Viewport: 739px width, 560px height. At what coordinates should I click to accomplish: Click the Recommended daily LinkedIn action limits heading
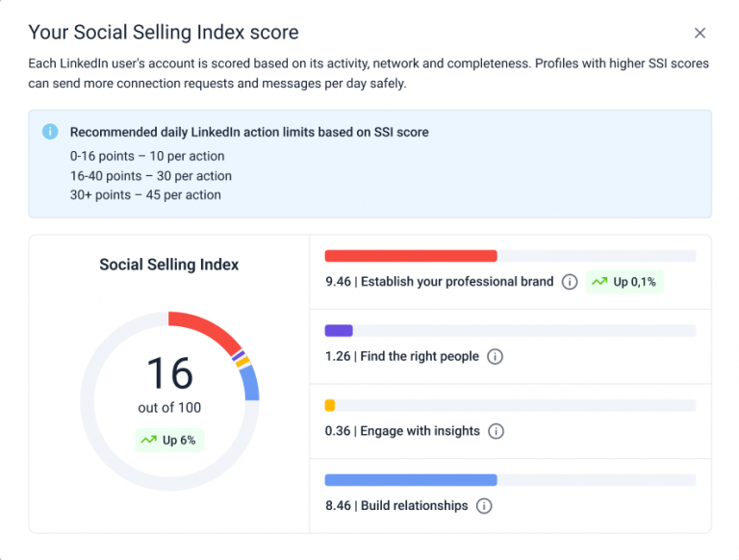(x=249, y=132)
